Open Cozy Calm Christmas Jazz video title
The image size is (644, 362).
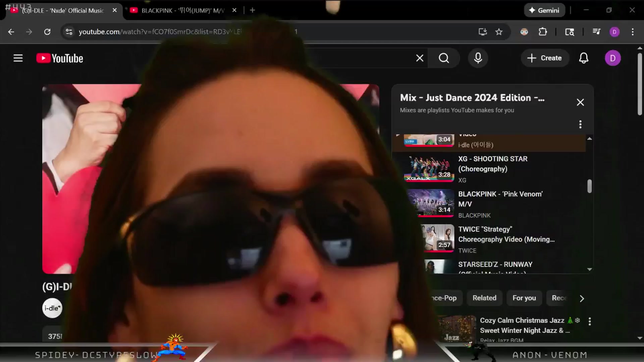[525, 325]
